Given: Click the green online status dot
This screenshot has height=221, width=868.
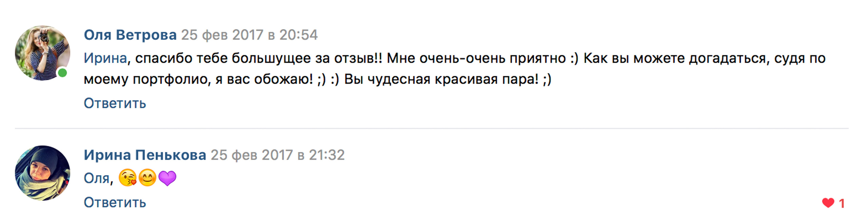Looking at the screenshot, I should 62,73.
